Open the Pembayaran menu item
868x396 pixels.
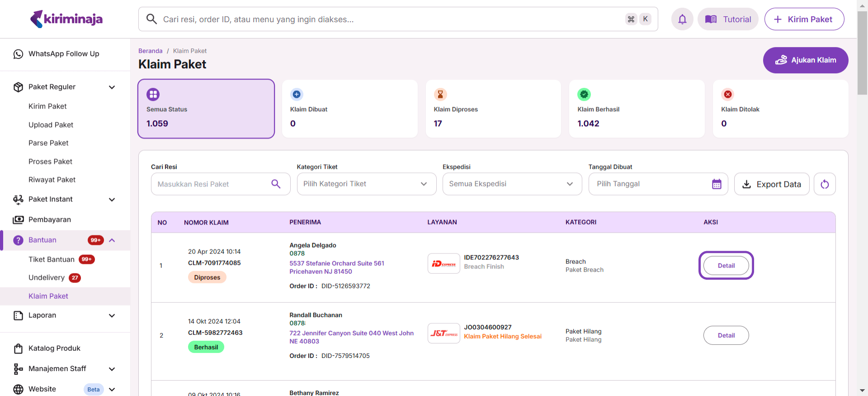(50, 219)
